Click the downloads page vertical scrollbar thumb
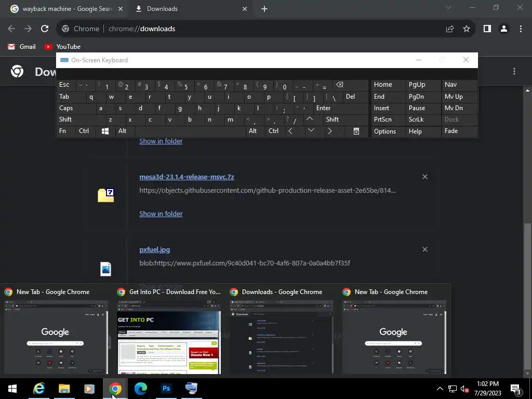 527,295
